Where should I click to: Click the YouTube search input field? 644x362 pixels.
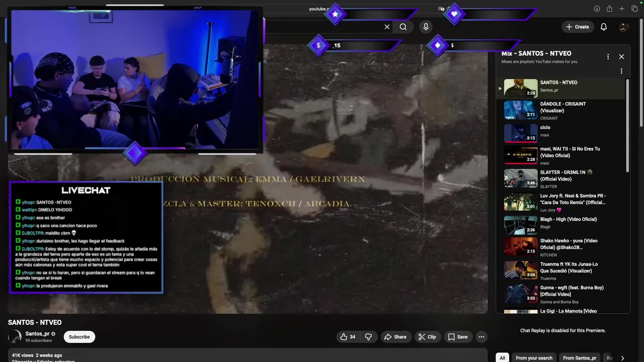[x=322, y=27]
